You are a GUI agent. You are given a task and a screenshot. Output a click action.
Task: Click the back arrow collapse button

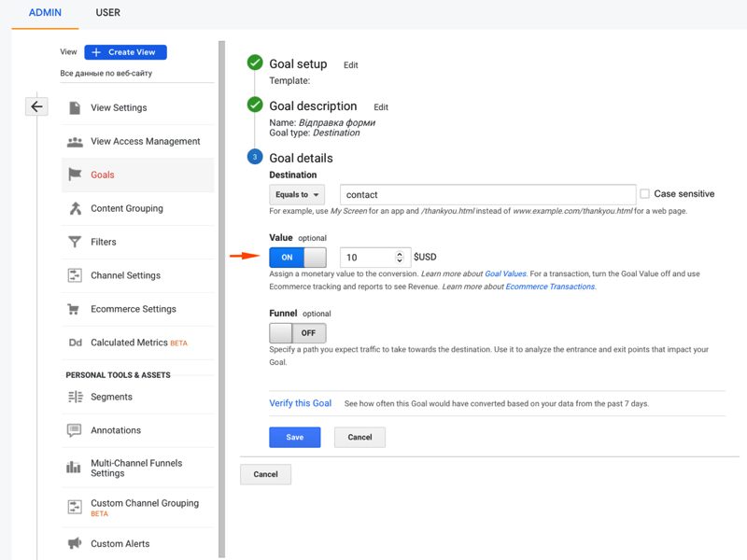point(36,106)
